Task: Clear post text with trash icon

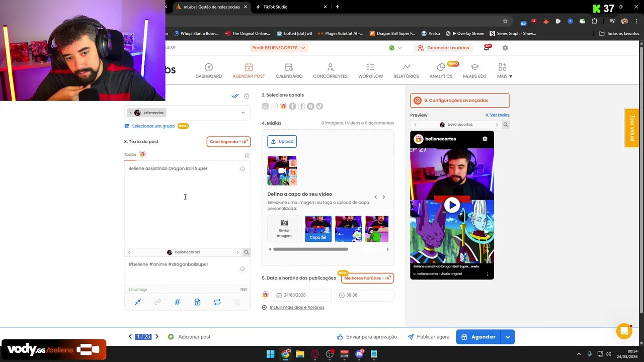Action: (x=247, y=156)
